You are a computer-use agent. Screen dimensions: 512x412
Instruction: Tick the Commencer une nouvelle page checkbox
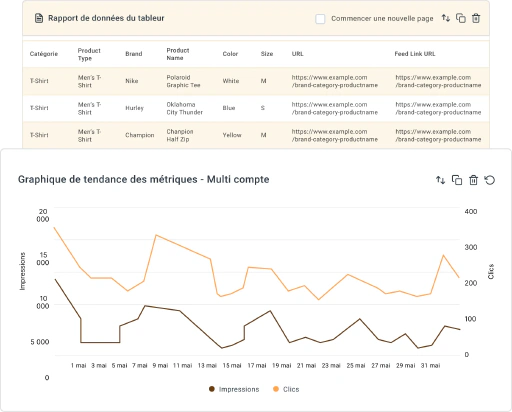coord(320,19)
